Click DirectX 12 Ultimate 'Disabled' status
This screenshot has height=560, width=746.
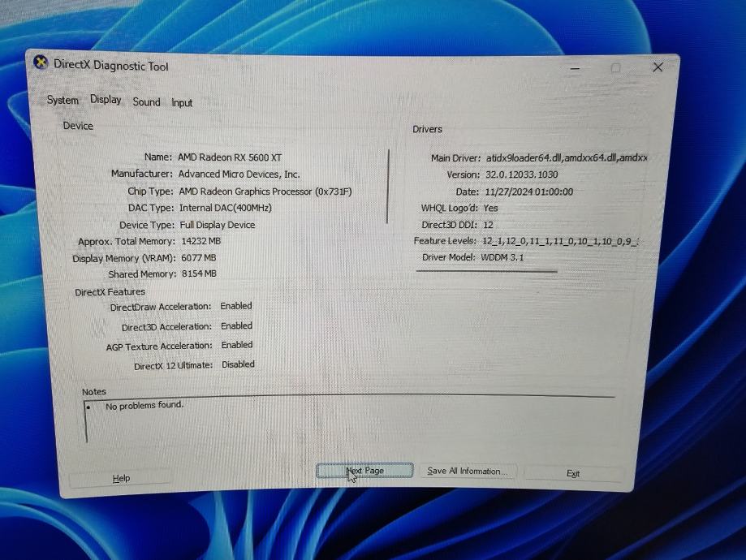coord(238,364)
